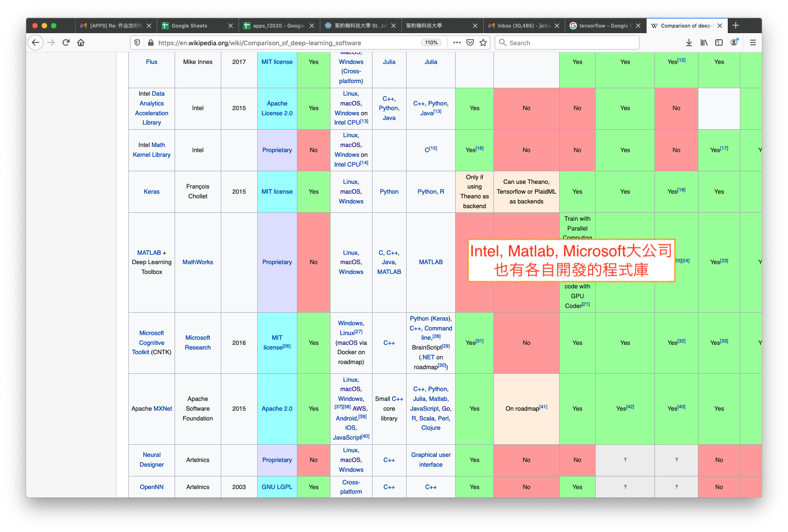Toggle the browser sidebar view

719,42
